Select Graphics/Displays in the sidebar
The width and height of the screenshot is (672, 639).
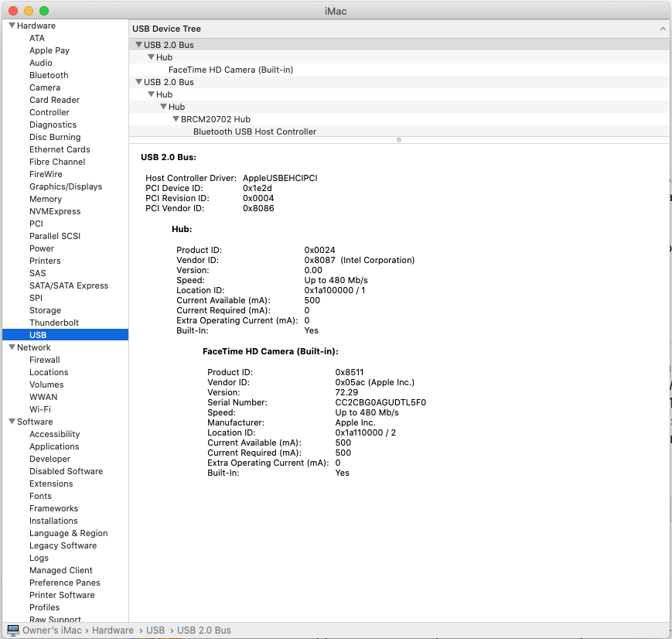66,186
